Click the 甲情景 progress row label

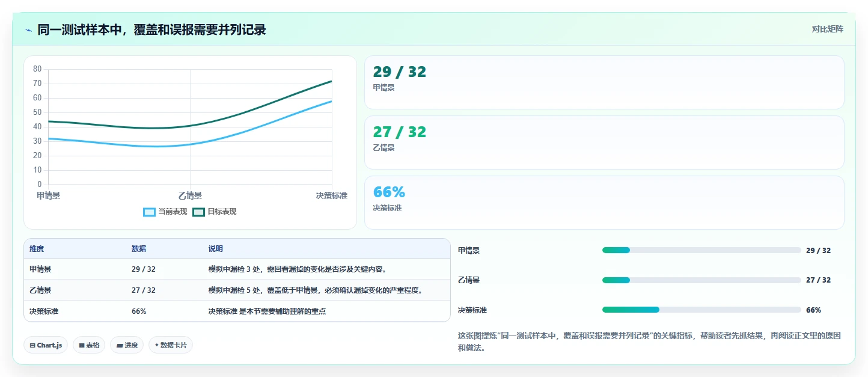click(469, 251)
